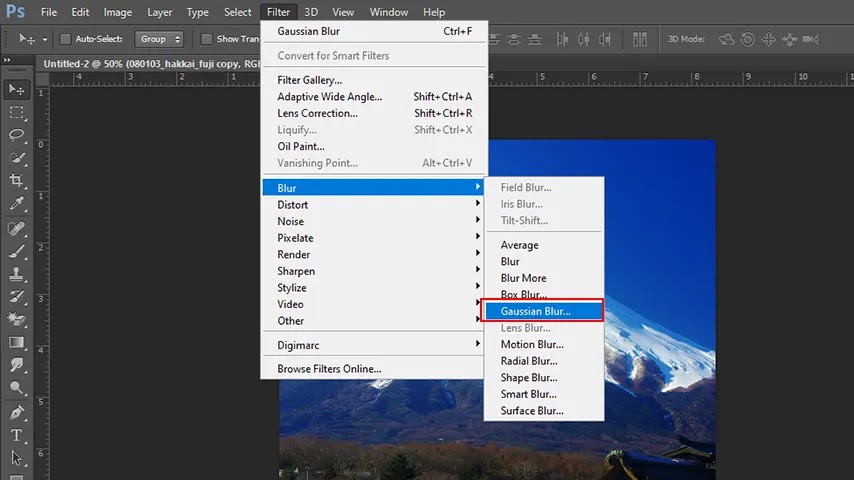Repeat last filter Gaussian Blur Ctrl+F

coord(375,31)
